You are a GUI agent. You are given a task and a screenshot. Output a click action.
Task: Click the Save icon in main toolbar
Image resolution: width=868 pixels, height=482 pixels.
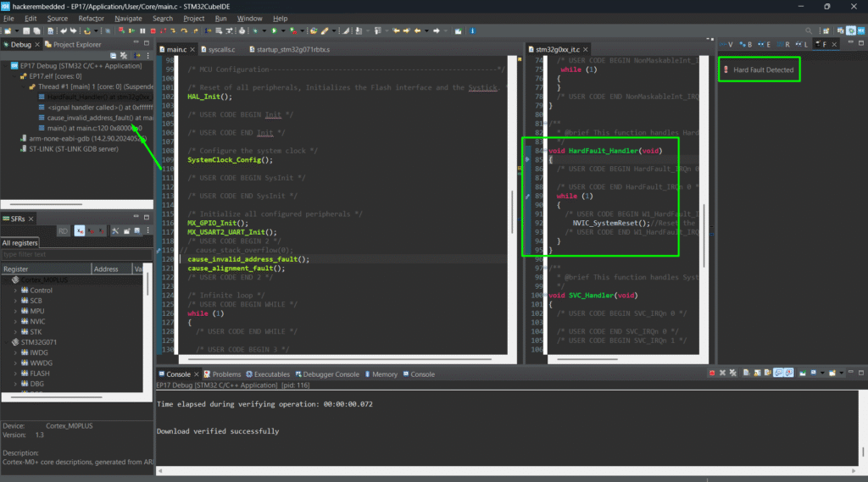tap(25, 30)
